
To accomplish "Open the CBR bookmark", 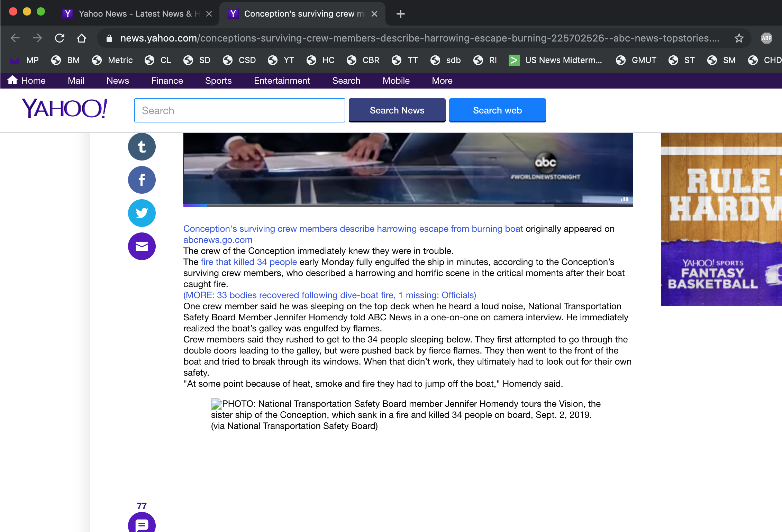I will click(363, 60).
